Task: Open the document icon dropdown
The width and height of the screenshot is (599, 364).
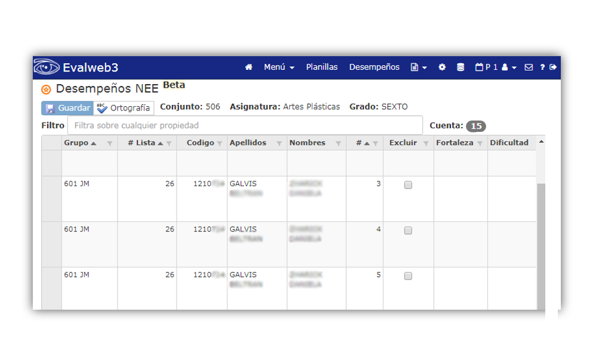Action: (x=419, y=67)
